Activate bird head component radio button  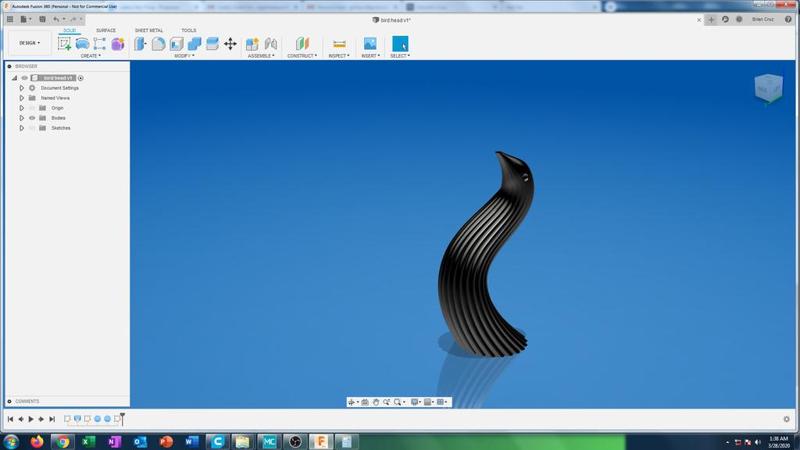81,78
